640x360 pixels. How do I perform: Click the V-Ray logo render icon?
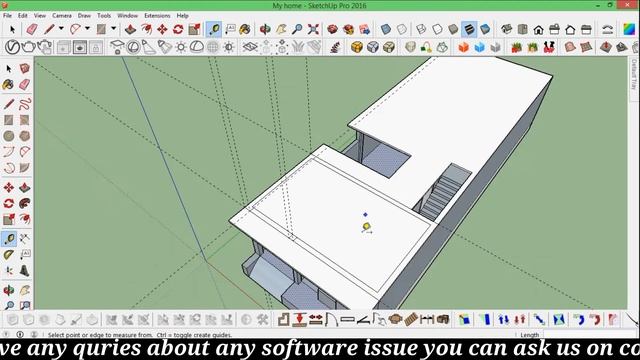(12, 47)
